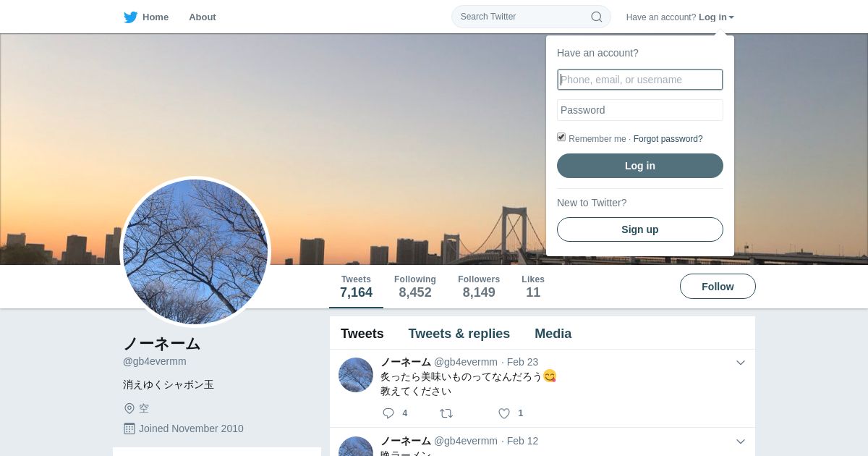
Task: Toggle the Remember me checkbox
Action: pyautogui.click(x=561, y=138)
